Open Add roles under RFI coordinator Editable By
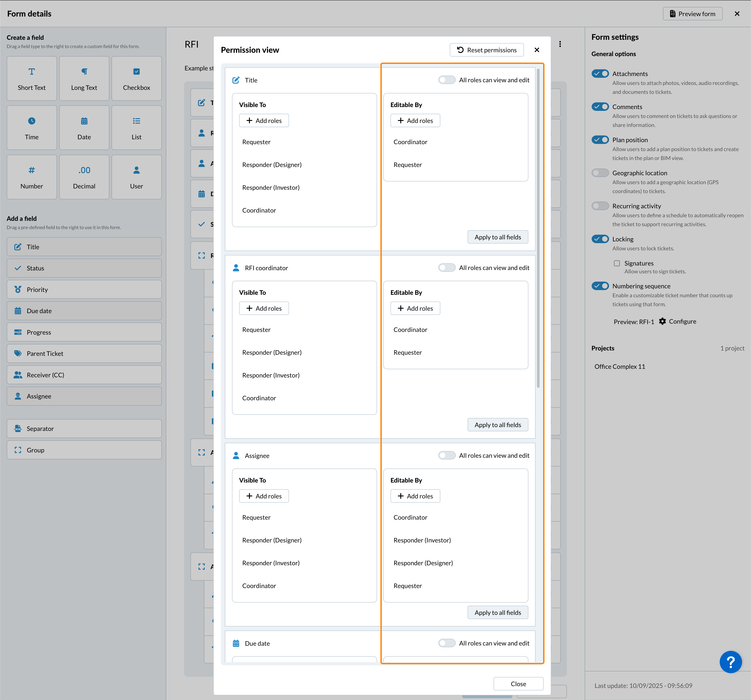This screenshot has height=700, width=751. [x=415, y=308]
